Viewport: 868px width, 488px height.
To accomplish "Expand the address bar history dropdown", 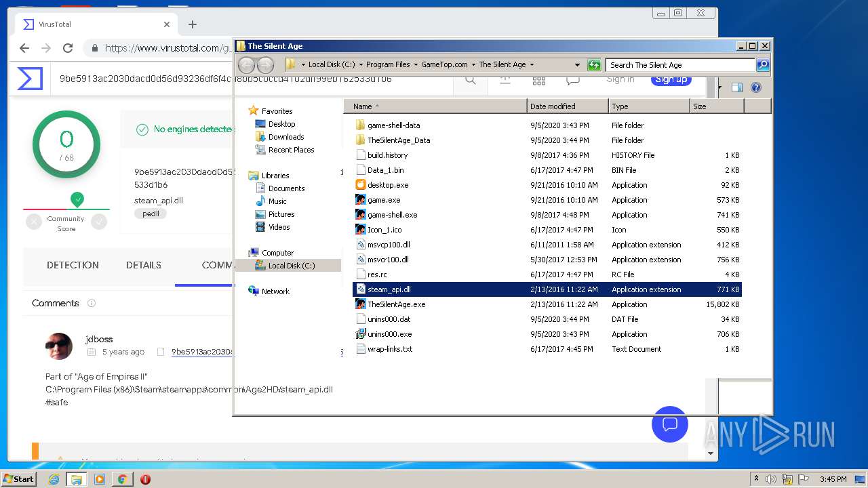I will 577,65.
